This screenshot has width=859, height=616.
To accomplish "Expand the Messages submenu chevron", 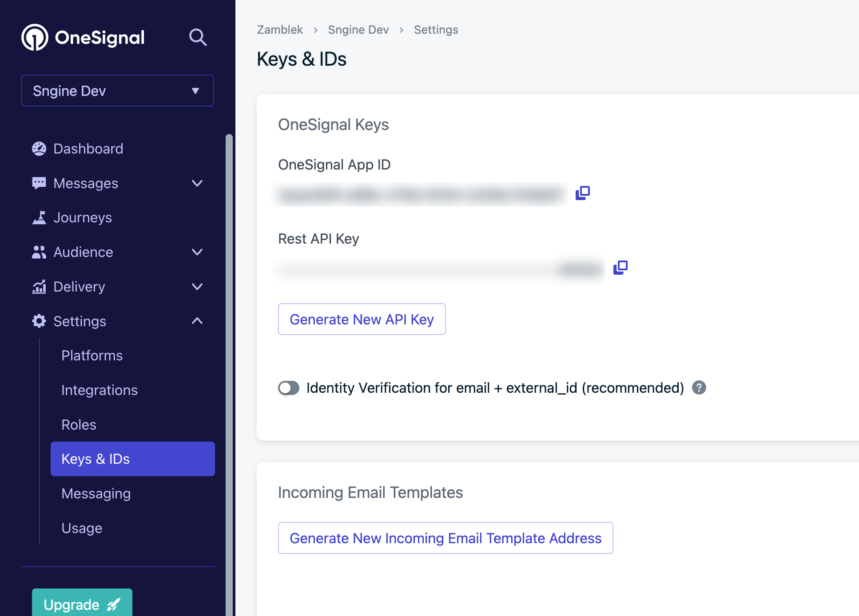I will (x=197, y=183).
